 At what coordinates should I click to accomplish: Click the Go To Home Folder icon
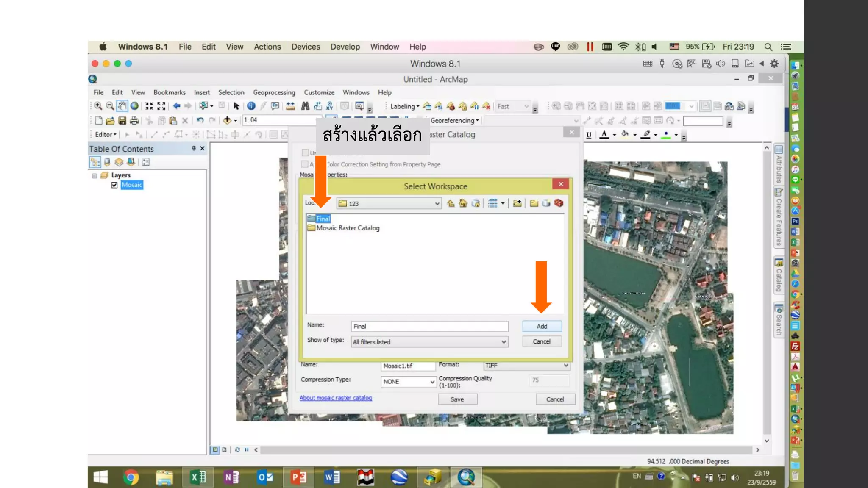pyautogui.click(x=463, y=203)
